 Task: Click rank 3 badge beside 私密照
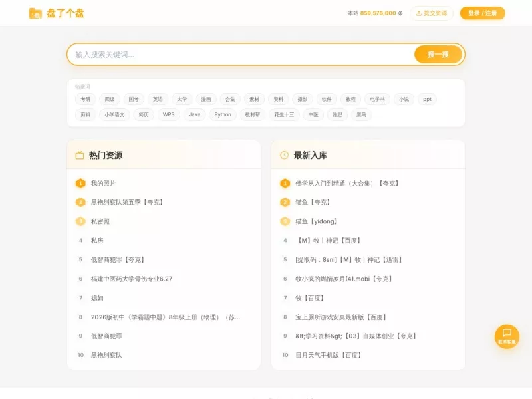pos(80,221)
